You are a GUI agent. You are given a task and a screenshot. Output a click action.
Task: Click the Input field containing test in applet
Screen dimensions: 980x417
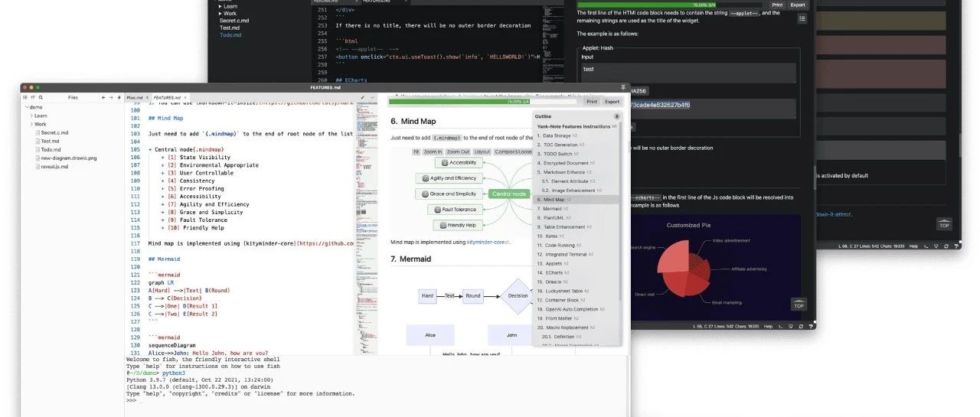688,73
